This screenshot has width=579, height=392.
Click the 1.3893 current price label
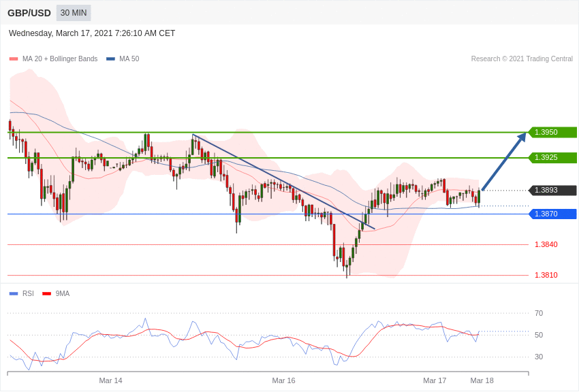click(x=552, y=191)
